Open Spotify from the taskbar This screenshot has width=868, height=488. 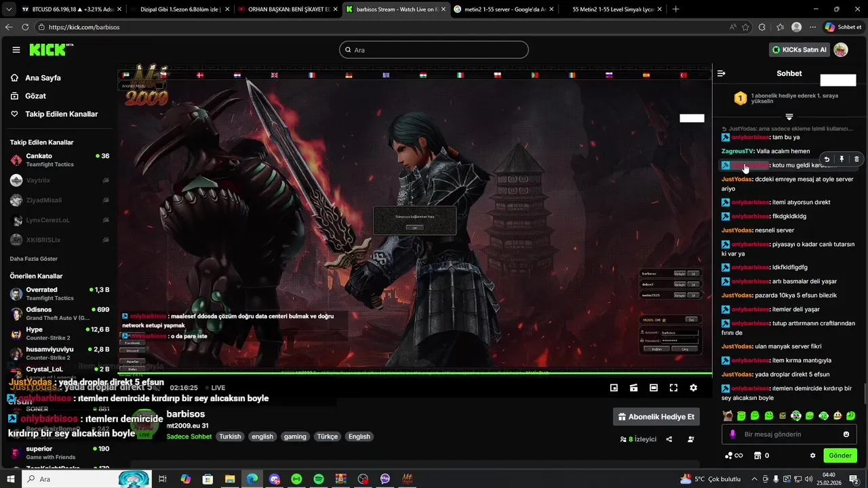pos(319,479)
